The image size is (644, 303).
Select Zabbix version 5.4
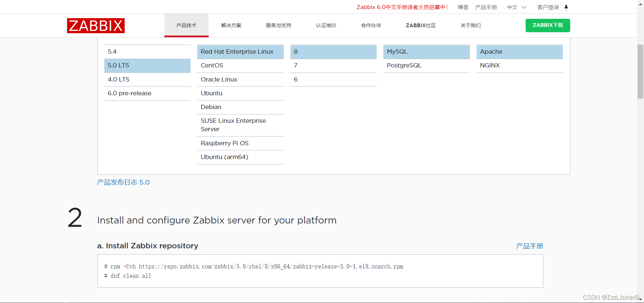[x=147, y=52]
